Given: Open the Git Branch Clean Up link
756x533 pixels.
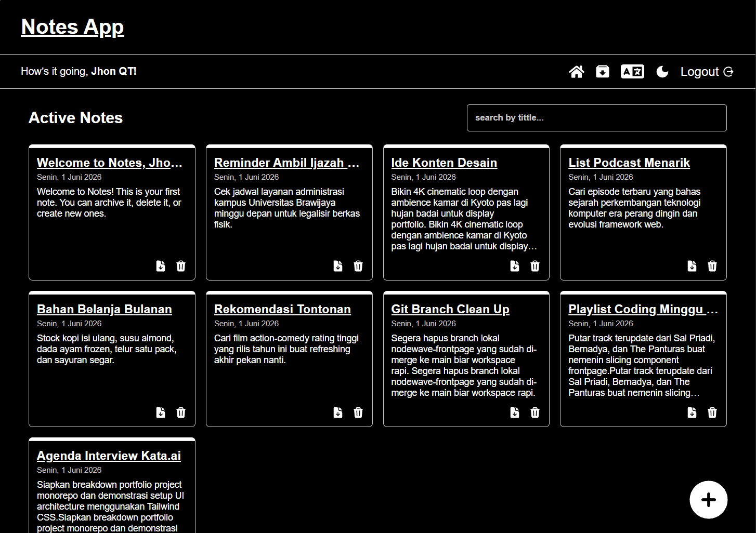Looking at the screenshot, I should (x=450, y=309).
